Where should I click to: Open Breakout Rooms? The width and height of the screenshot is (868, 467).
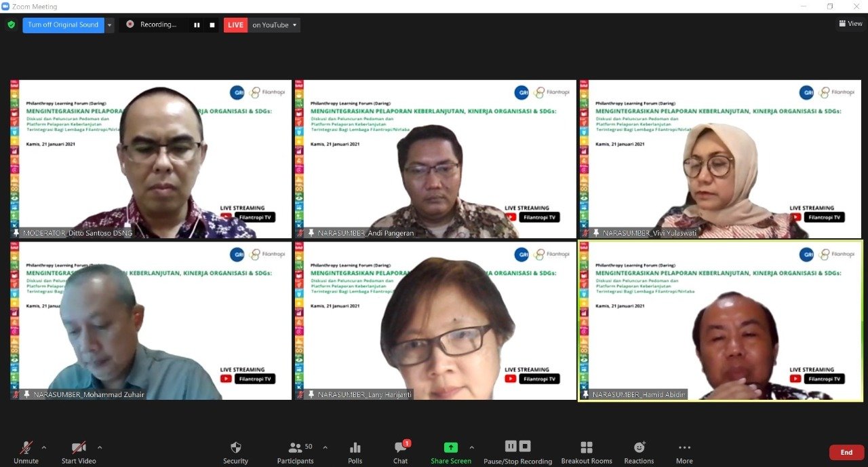pos(587,448)
